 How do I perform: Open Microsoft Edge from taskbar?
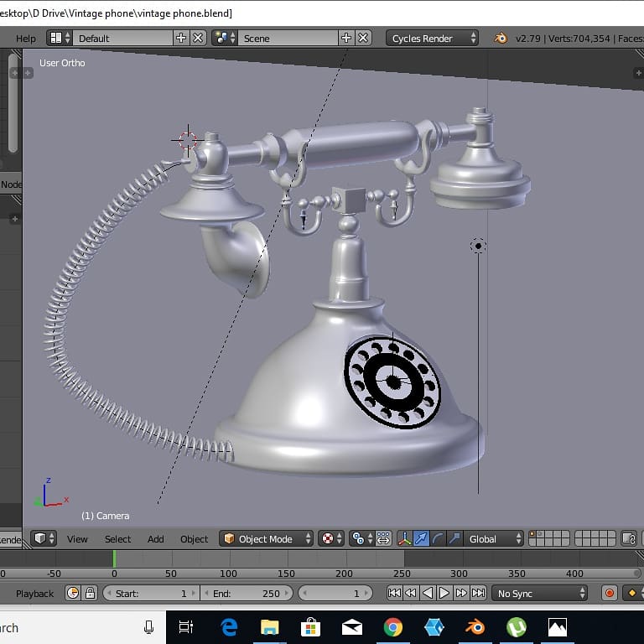pos(229,627)
